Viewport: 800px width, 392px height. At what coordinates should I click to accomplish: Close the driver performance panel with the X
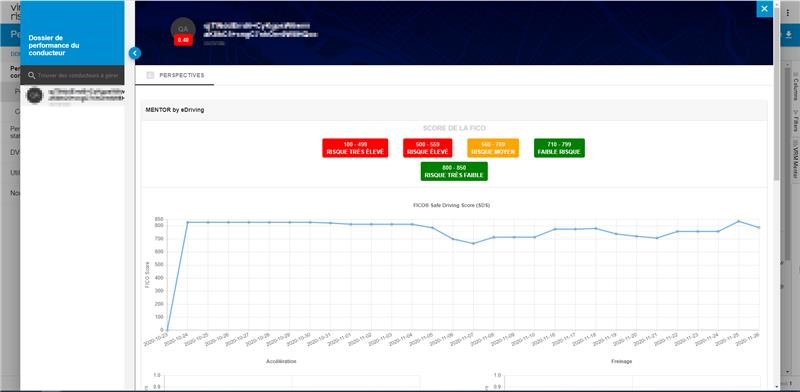click(764, 9)
